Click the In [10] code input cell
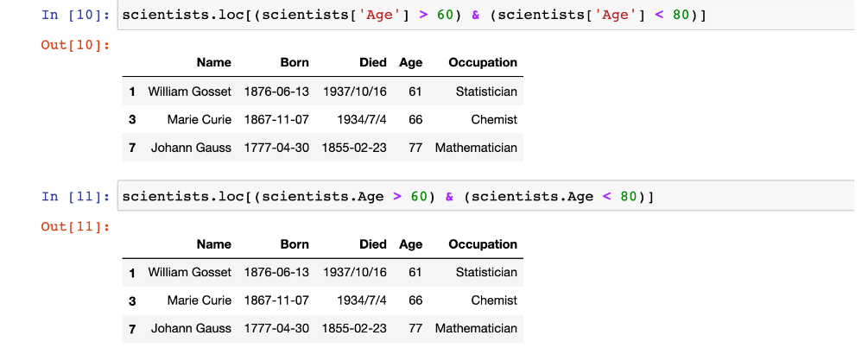The height and width of the screenshot is (354, 868). click(x=484, y=17)
